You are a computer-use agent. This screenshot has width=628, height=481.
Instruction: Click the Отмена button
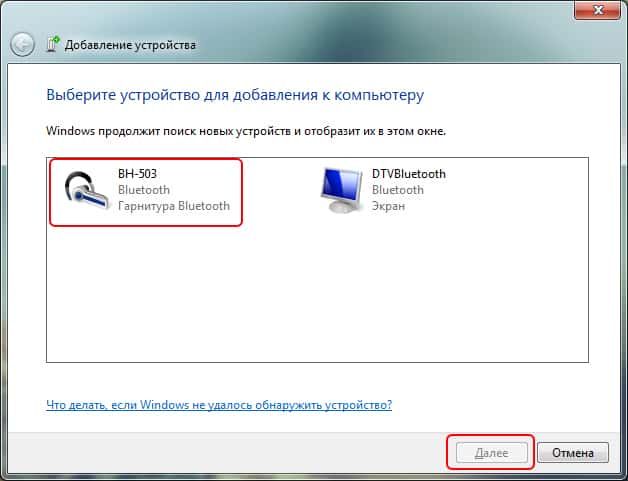[573, 453]
